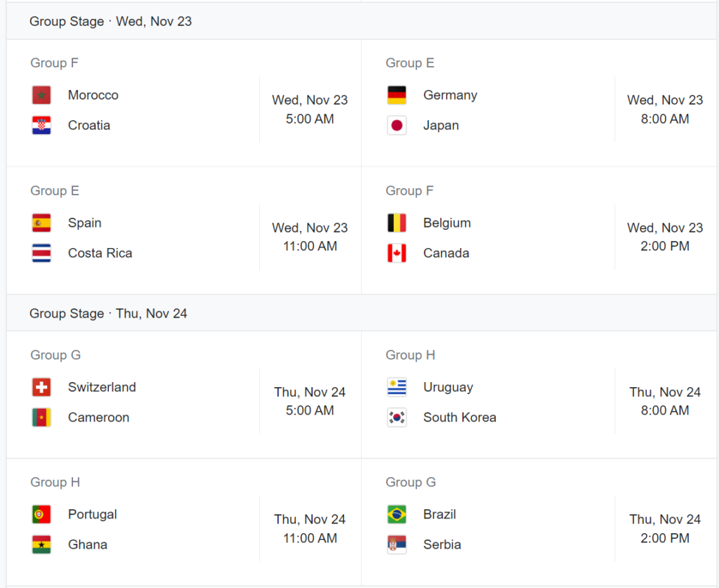
Task: Click the Group Stage Wed, Nov 23 header
Action: click(x=110, y=21)
